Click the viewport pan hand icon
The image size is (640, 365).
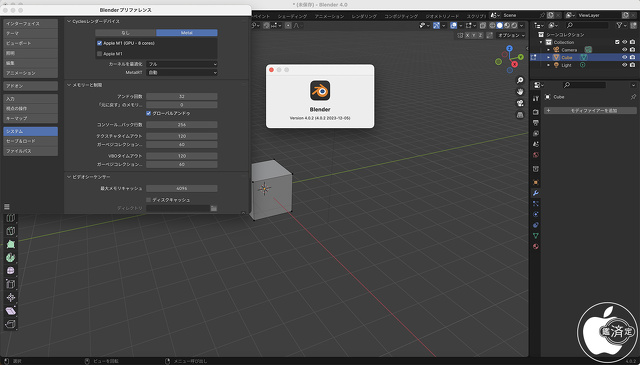point(520,91)
